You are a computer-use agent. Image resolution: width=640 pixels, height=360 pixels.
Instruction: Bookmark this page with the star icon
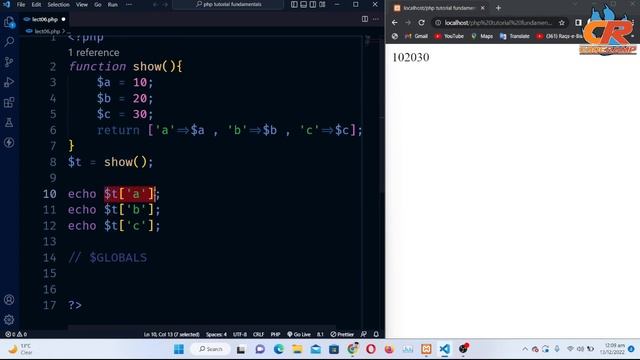562,23
